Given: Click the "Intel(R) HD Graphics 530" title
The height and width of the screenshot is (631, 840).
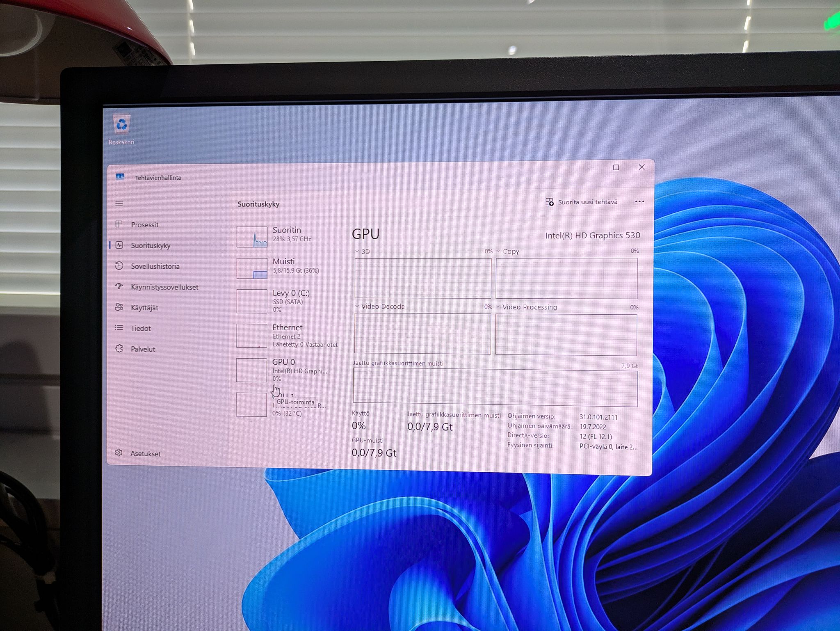Looking at the screenshot, I should [592, 235].
